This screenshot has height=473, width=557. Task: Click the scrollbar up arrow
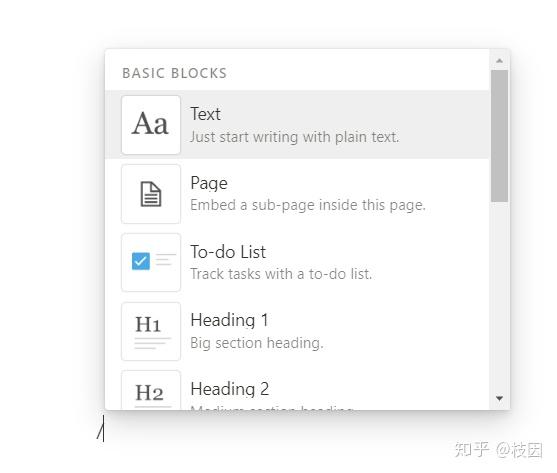(x=499, y=61)
